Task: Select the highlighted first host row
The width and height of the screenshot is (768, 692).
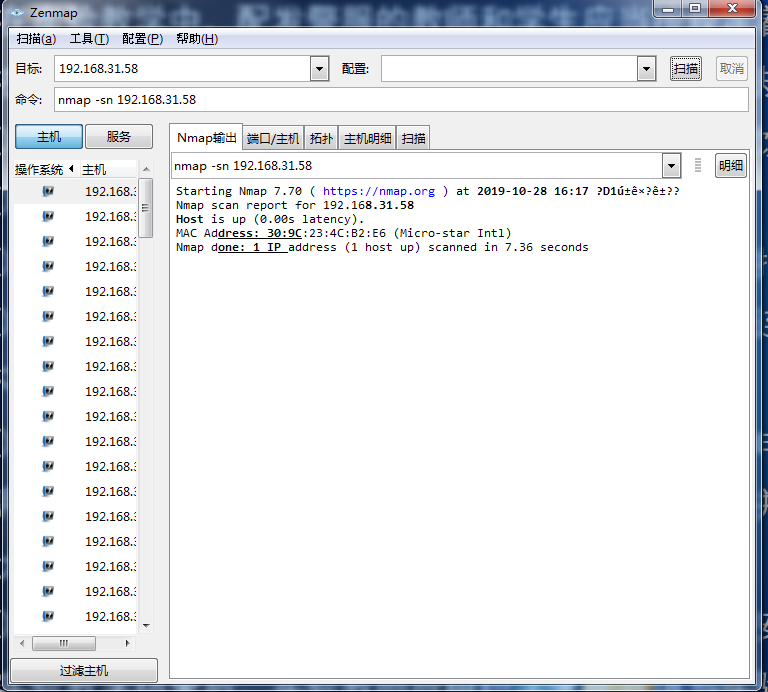Action: coord(75,191)
